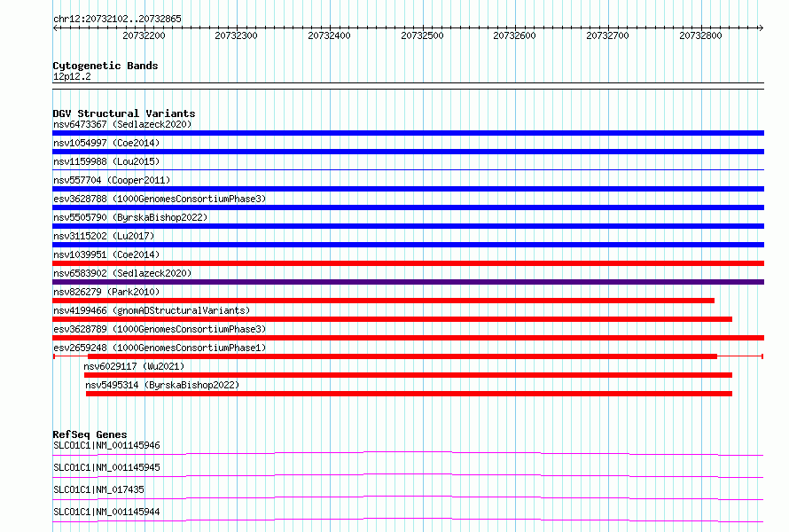This screenshot has height=532, width=789.
Task: Click the chr12:20732102..20732865 region label
Action: point(117,20)
